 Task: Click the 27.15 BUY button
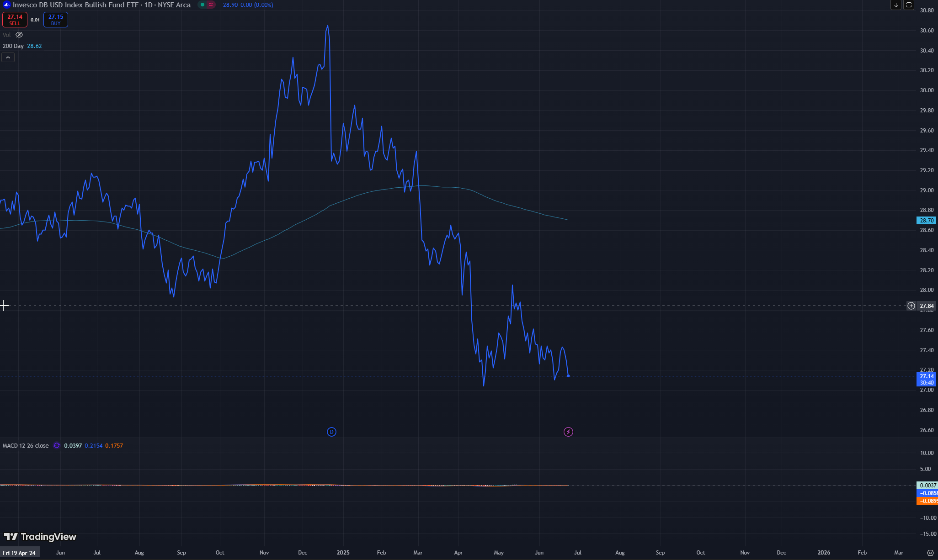[56, 20]
